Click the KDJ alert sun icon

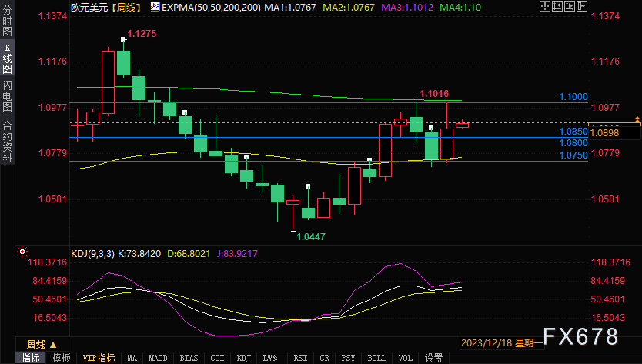tap(22, 252)
